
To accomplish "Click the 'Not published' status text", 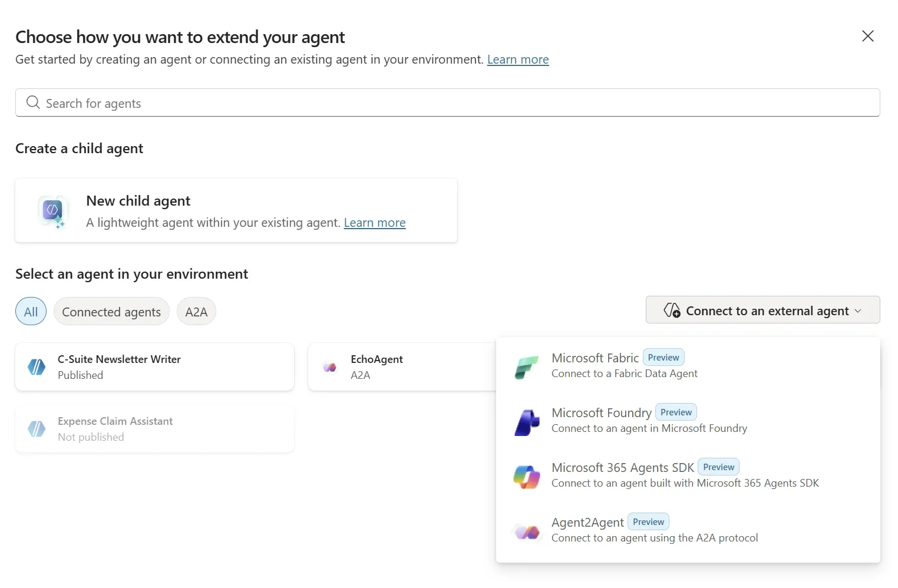I will (x=91, y=437).
